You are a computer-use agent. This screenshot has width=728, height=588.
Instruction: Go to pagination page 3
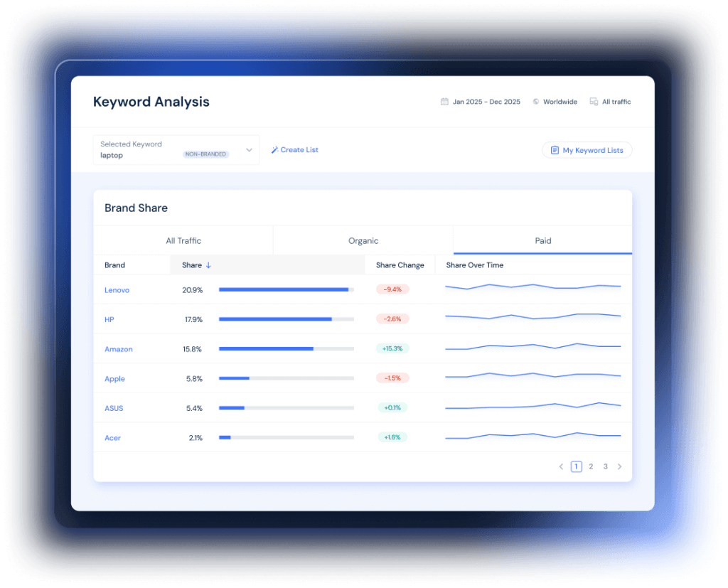click(605, 466)
